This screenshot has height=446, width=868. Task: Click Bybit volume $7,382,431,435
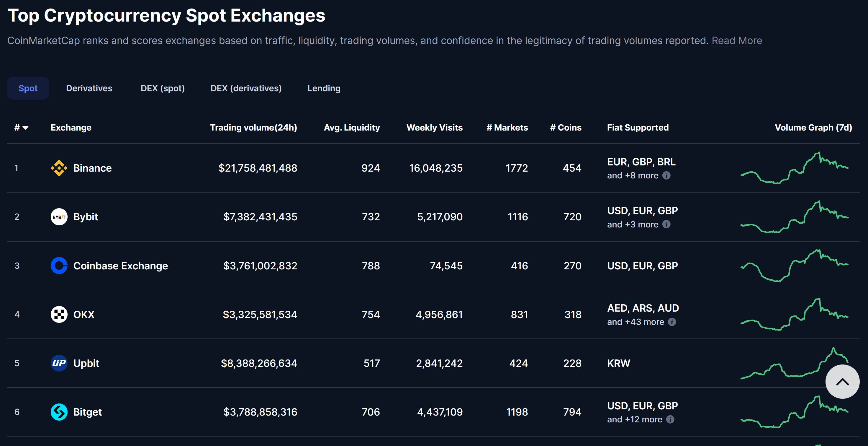tap(260, 217)
